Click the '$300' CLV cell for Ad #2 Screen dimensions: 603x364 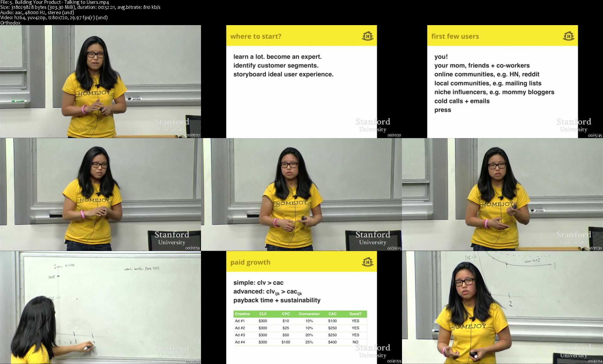point(263,328)
